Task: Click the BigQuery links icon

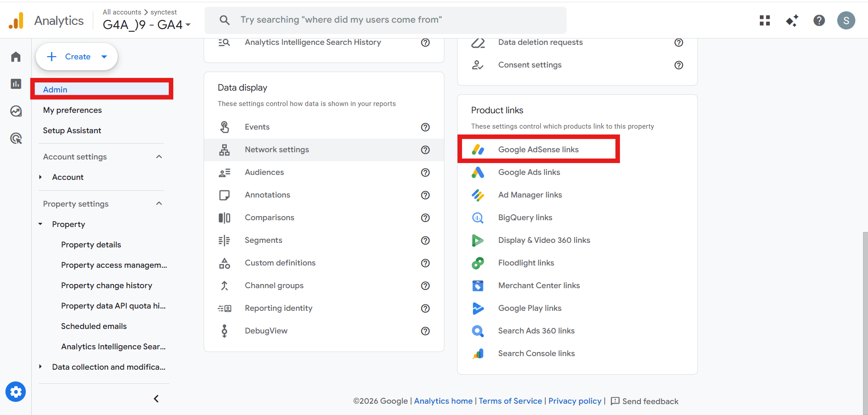Action: 478,217
